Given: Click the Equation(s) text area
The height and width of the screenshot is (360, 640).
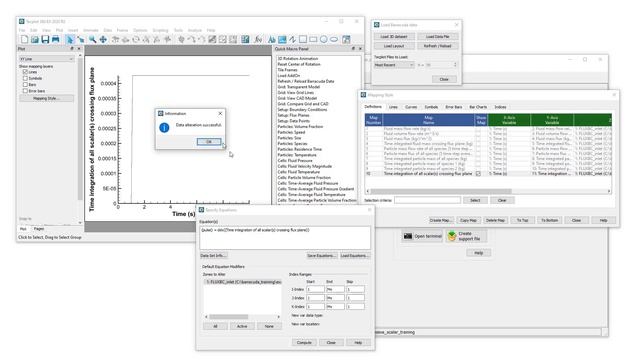Looking at the screenshot, I should click(x=285, y=238).
